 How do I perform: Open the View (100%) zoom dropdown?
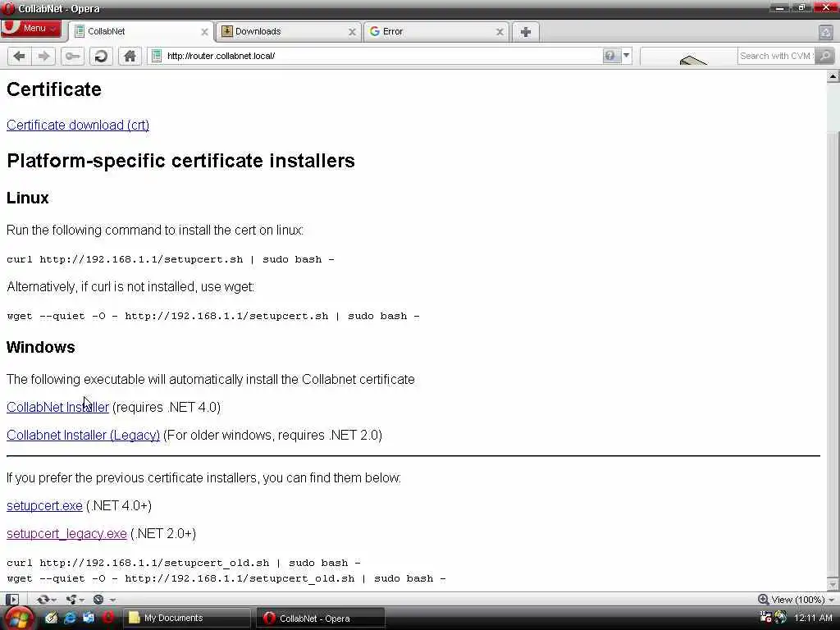coord(802,600)
